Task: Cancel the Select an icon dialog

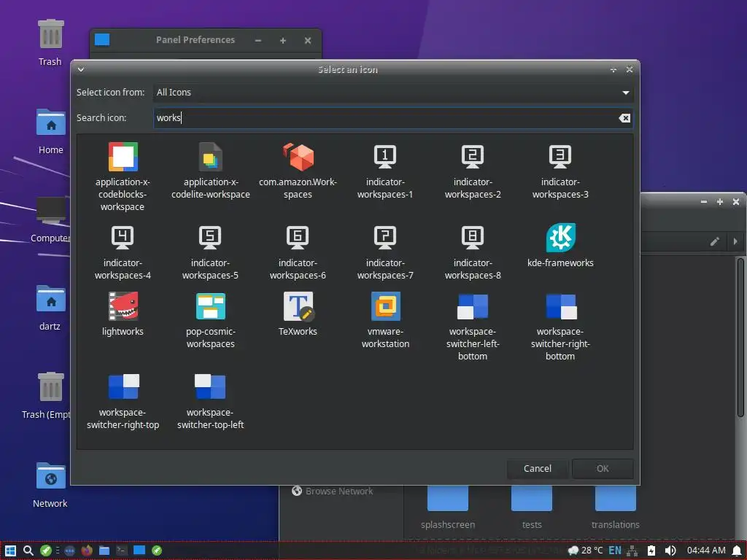Action: (538, 469)
